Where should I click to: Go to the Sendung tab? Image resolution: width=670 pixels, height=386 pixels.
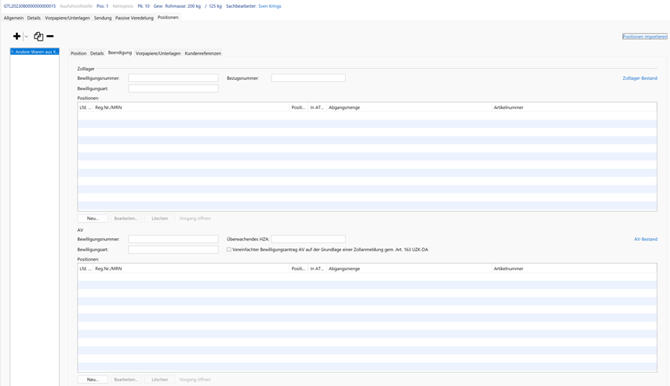pos(103,18)
